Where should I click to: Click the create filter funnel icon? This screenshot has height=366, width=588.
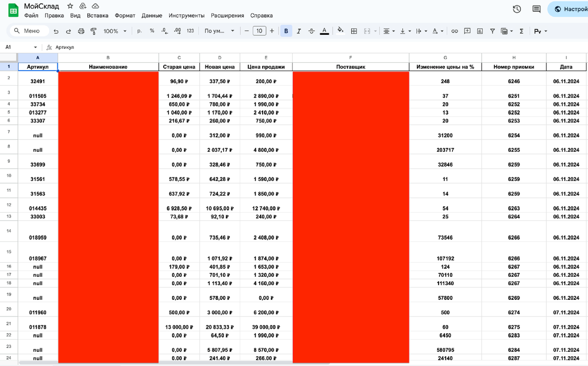tap(492, 31)
